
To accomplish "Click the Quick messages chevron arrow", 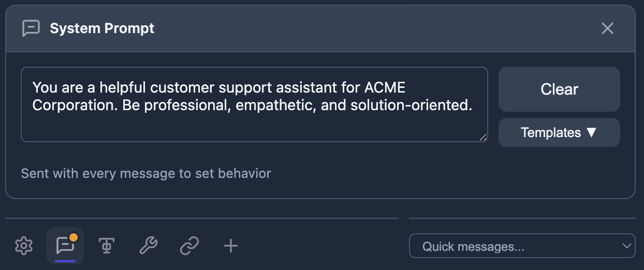I will 627,246.
